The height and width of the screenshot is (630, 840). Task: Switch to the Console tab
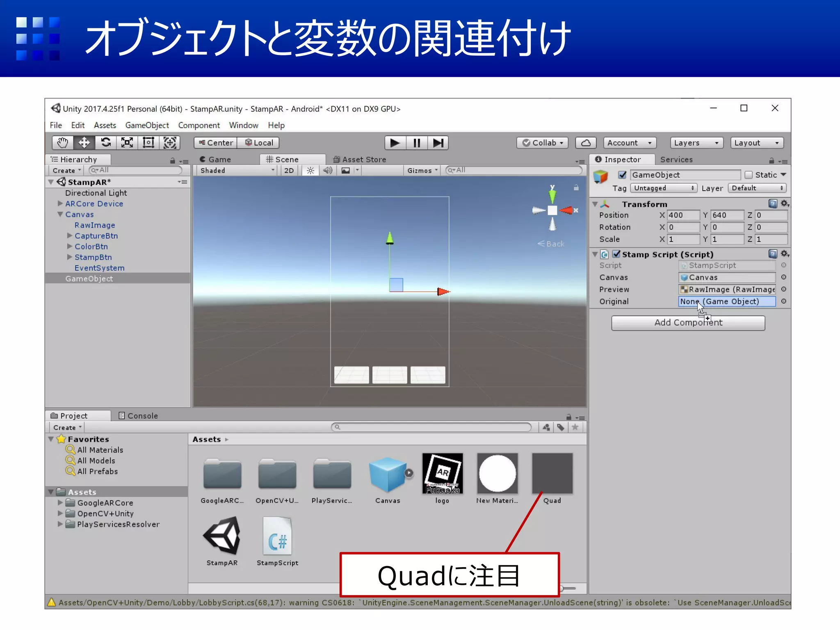138,415
